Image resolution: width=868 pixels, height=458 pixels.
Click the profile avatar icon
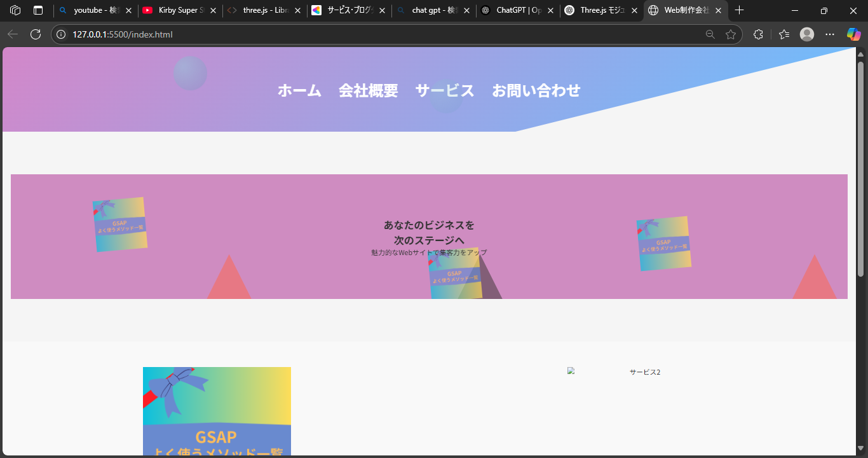click(x=807, y=34)
